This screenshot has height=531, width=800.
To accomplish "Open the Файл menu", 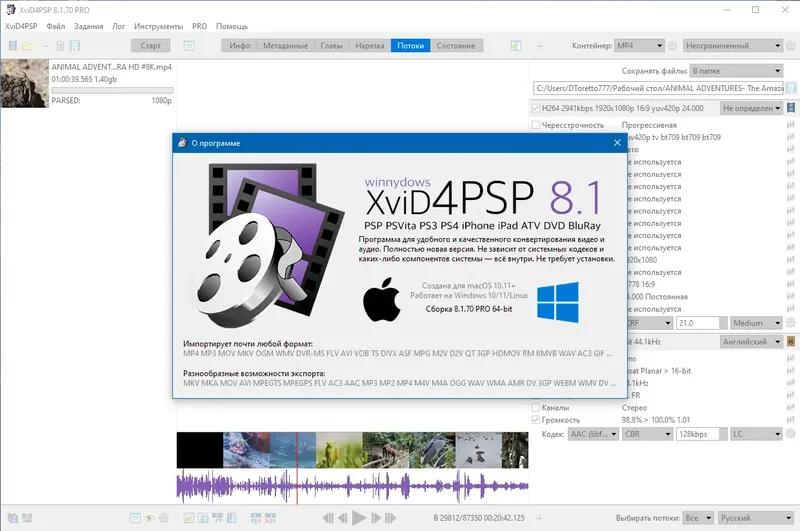I will [x=56, y=26].
